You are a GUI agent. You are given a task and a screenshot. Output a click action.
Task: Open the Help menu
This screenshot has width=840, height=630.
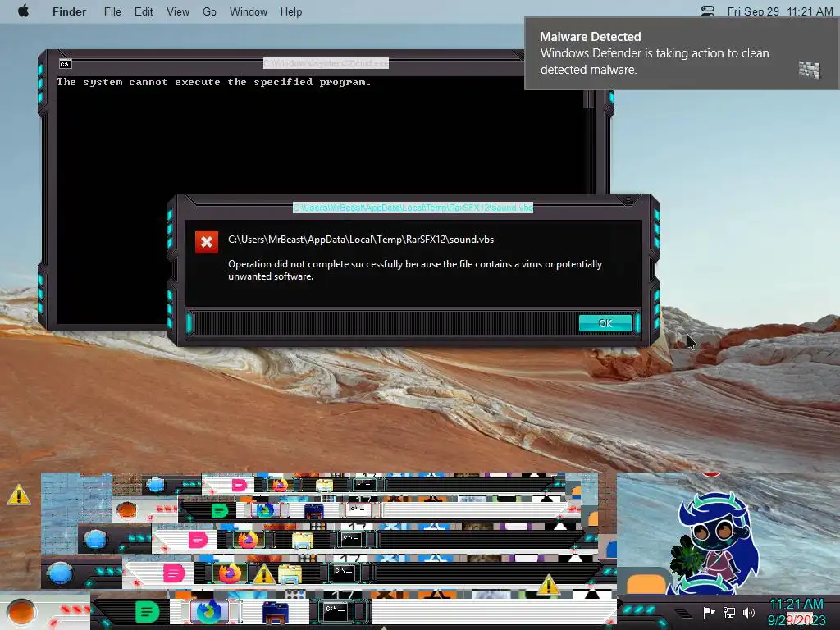(x=291, y=11)
